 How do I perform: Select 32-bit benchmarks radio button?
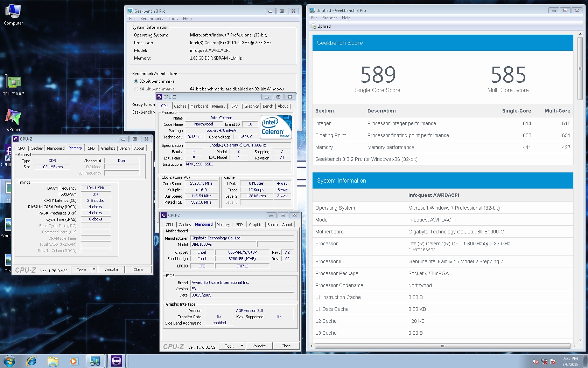click(136, 81)
